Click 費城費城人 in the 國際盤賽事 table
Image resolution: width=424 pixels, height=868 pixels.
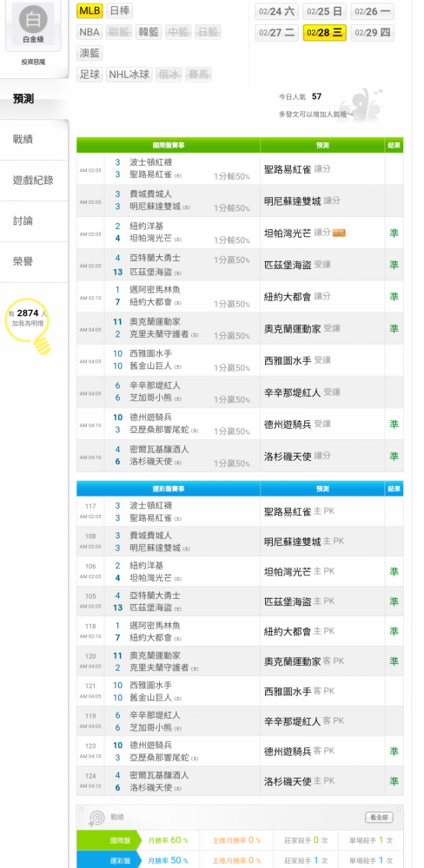click(x=151, y=194)
